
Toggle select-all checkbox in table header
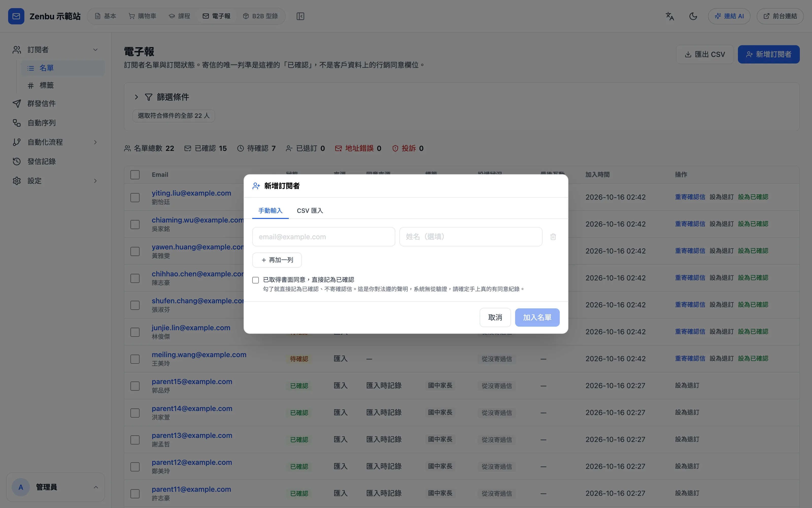point(135,175)
